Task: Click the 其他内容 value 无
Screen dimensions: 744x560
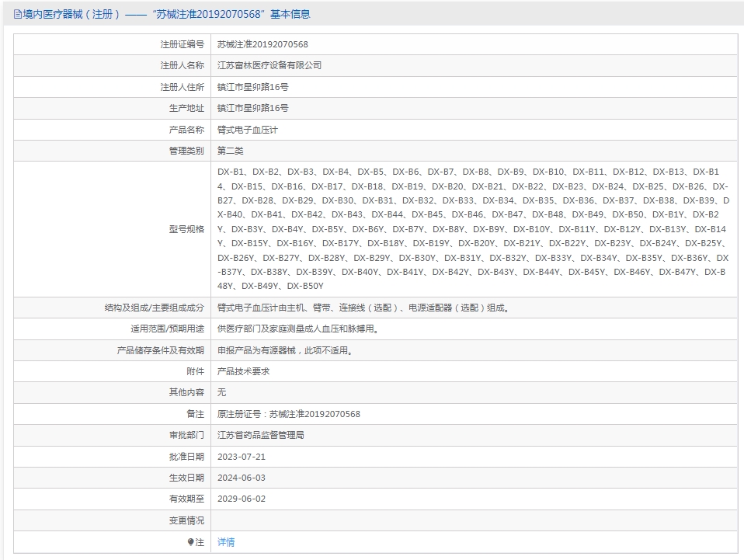Action: (x=221, y=392)
